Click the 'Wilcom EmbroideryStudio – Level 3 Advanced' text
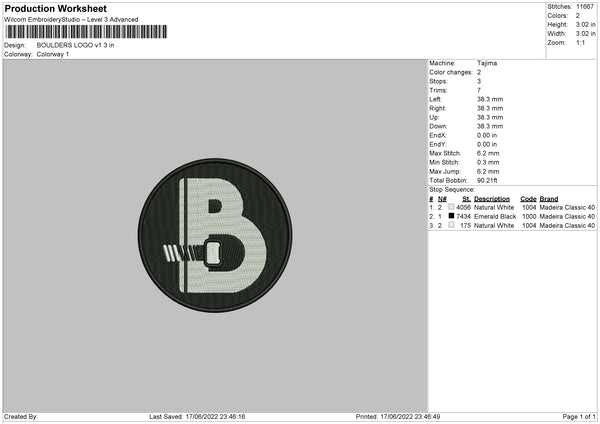Screen dimensions: 600x424 point(71,20)
